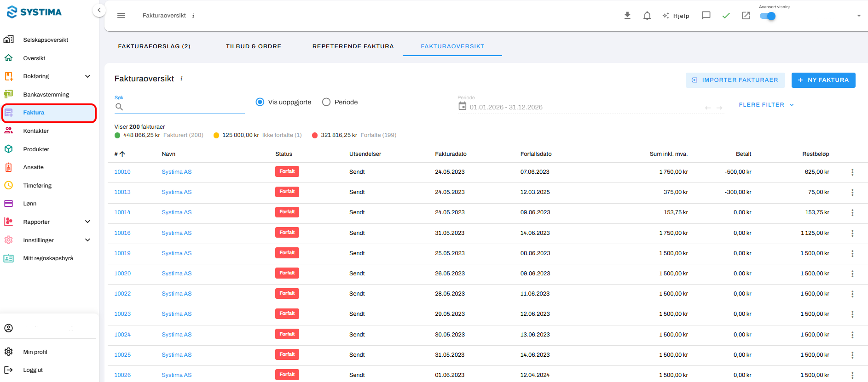Open the notifications bell icon
868x382 pixels.
pyautogui.click(x=647, y=16)
